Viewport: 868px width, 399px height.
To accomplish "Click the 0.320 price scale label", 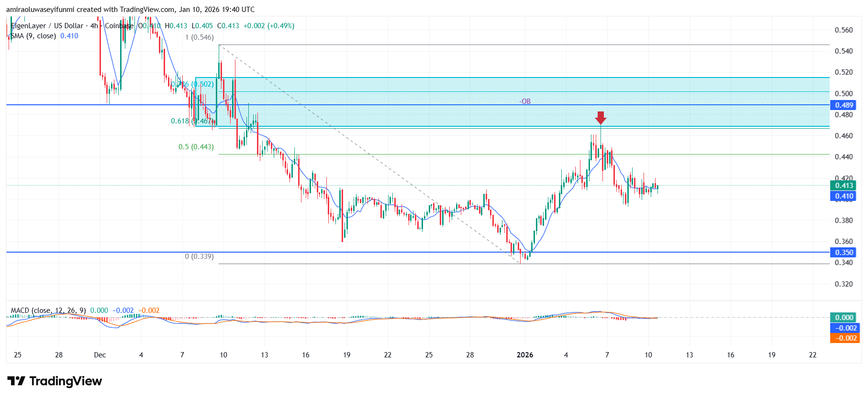I will tap(844, 284).
